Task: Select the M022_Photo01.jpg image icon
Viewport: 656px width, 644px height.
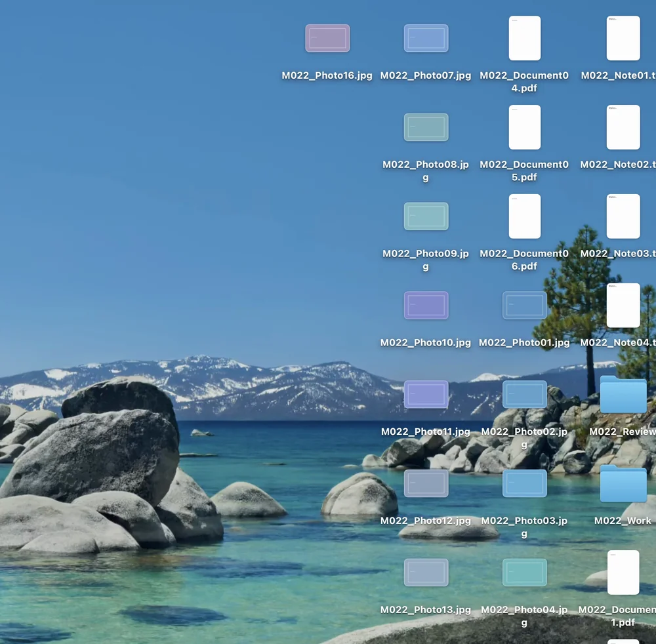Action: tap(525, 305)
